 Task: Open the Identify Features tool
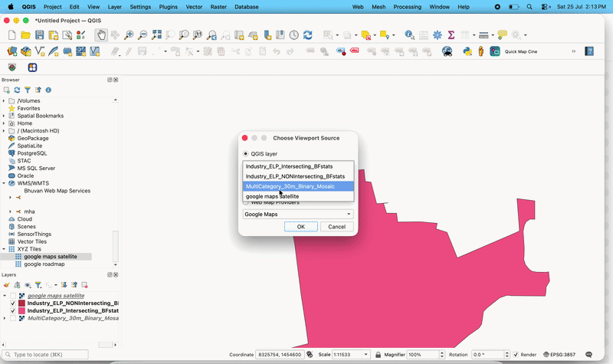coord(409,35)
